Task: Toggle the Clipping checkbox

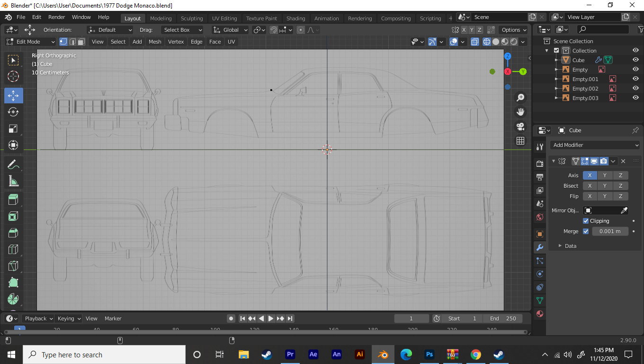Action: [586, 221]
